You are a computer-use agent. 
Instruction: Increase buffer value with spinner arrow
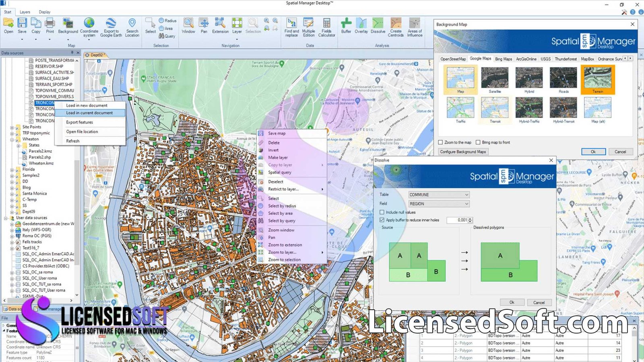pyautogui.click(x=471, y=219)
